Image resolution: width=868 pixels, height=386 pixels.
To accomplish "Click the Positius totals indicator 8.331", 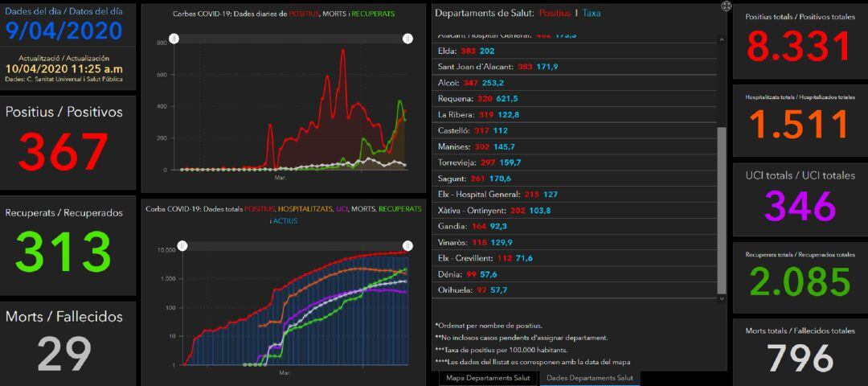I will [x=796, y=45].
